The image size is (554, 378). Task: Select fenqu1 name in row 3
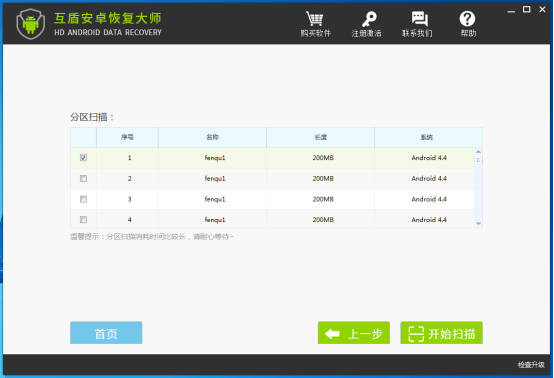tap(215, 199)
